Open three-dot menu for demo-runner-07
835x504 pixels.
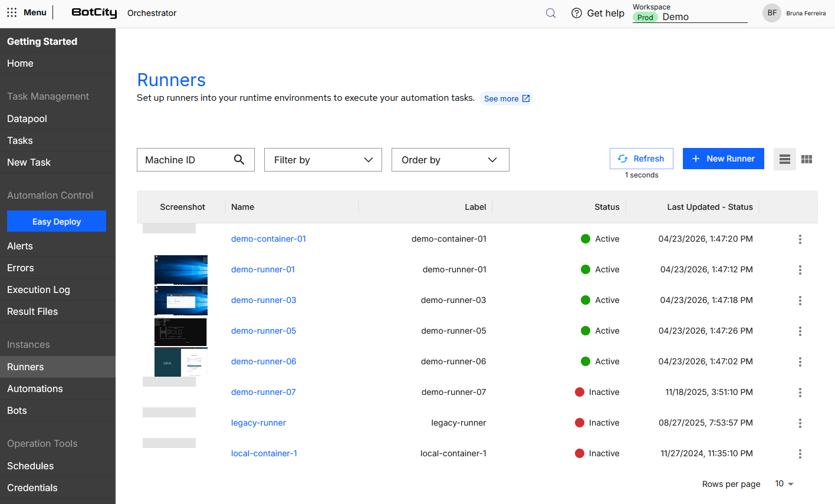tap(800, 393)
